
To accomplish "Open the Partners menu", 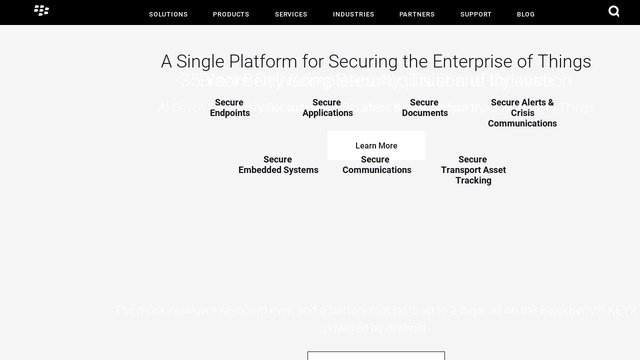I will point(417,14).
